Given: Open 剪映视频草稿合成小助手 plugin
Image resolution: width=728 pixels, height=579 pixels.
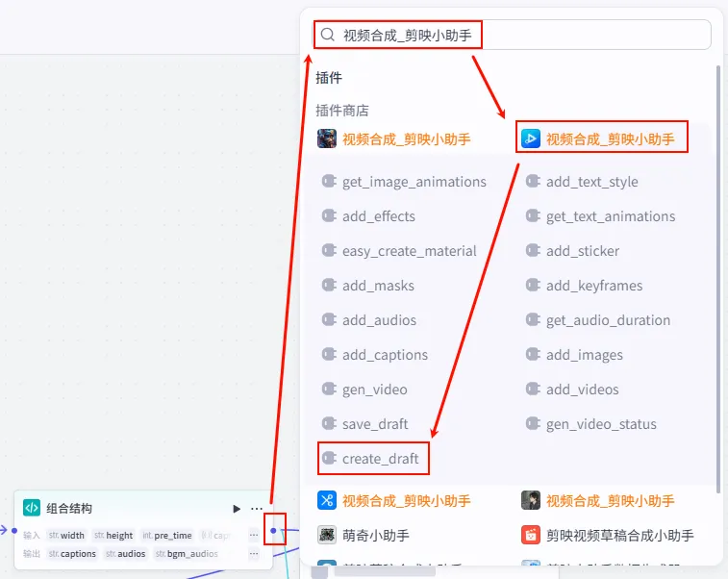Looking at the screenshot, I should tap(608, 536).
